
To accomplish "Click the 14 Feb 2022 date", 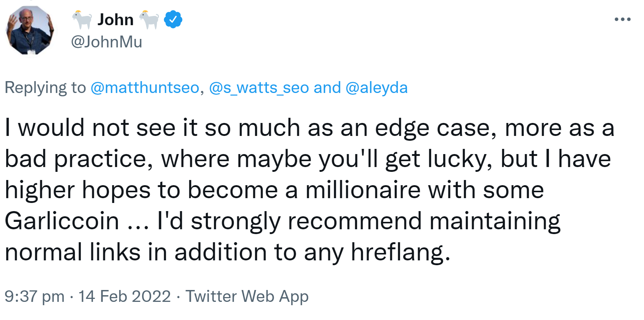I will [124, 296].
